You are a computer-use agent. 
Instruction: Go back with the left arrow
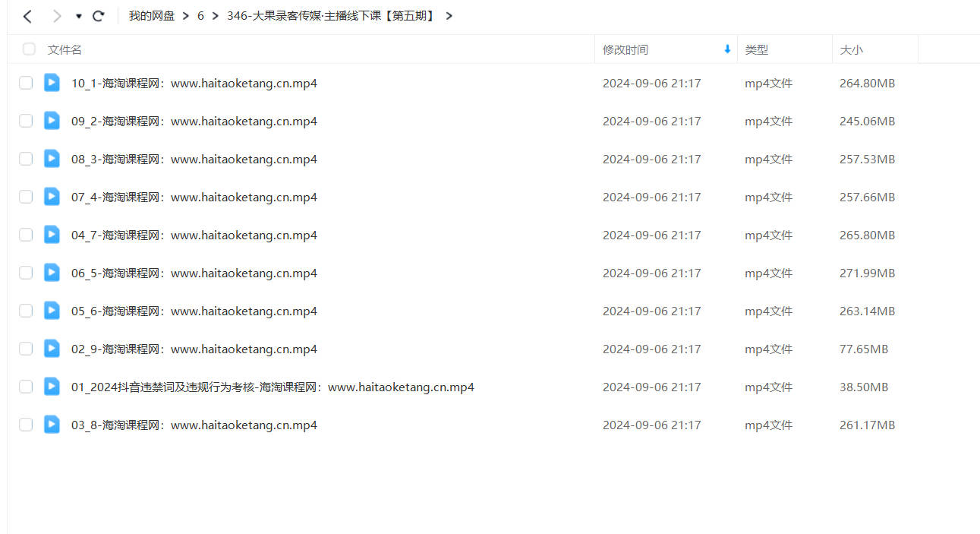click(x=27, y=16)
